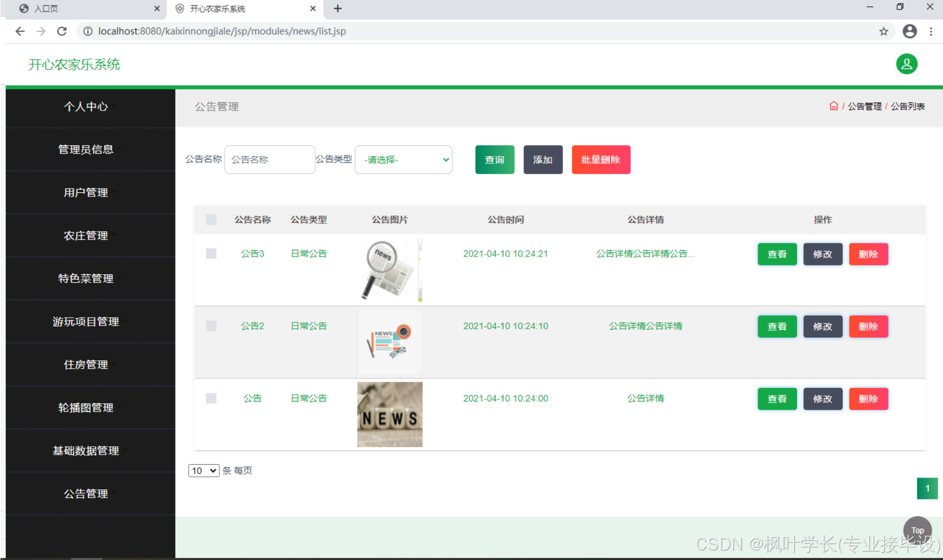Click the 公告3 name cell
Viewport: 943px width, 560px height.
click(x=252, y=253)
